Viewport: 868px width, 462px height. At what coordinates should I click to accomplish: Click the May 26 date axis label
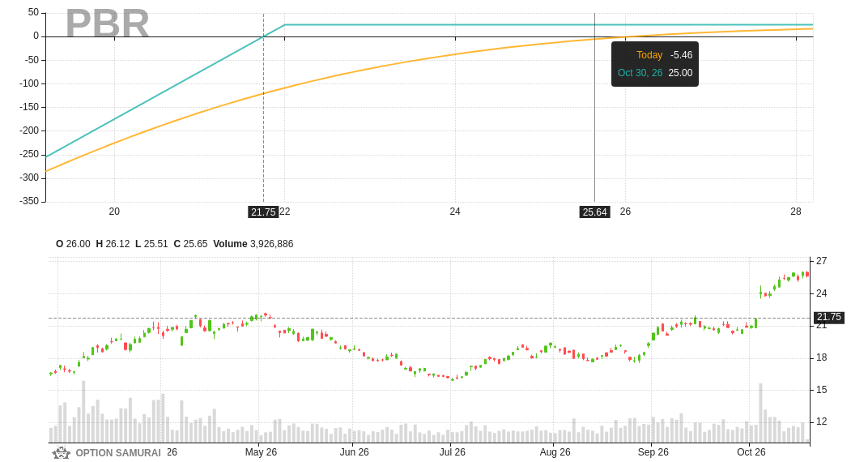coord(261,452)
